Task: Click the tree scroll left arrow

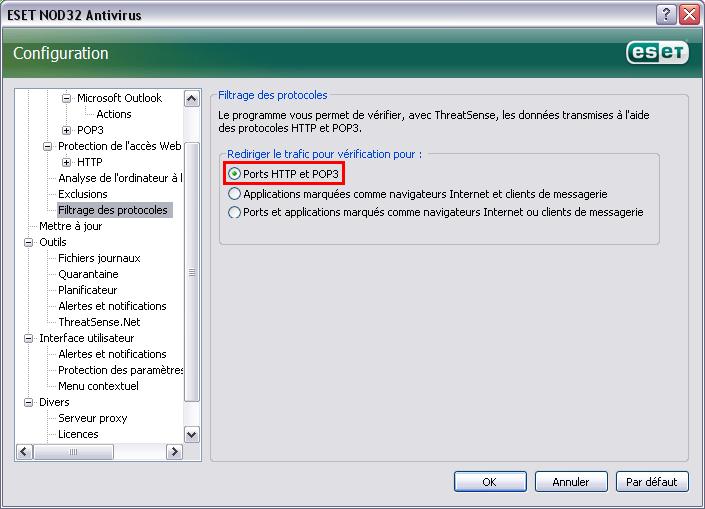Action: (x=24, y=452)
